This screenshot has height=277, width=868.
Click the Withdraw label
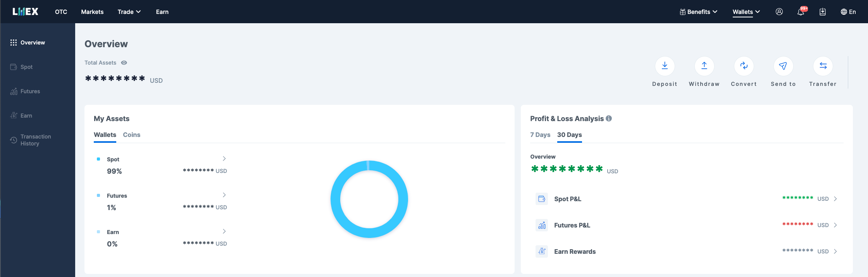click(x=704, y=84)
